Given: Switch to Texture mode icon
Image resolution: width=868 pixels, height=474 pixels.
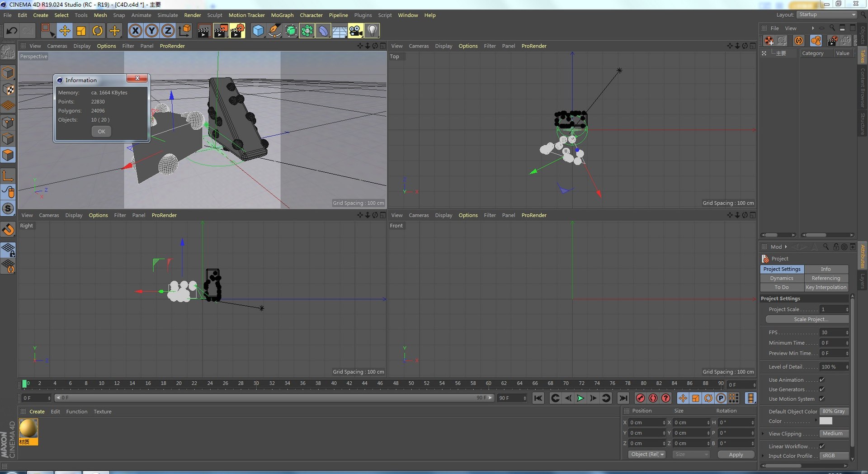Looking at the screenshot, I should 8,89.
